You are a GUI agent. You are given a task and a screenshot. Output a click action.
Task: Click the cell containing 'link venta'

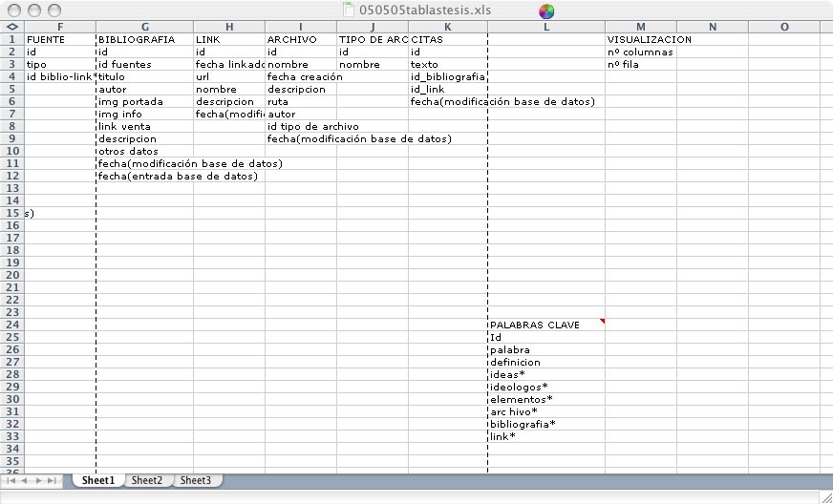coord(144,126)
